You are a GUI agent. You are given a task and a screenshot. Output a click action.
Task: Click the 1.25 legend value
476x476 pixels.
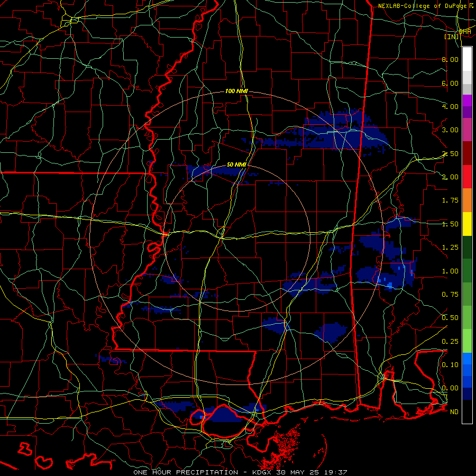(x=450, y=248)
